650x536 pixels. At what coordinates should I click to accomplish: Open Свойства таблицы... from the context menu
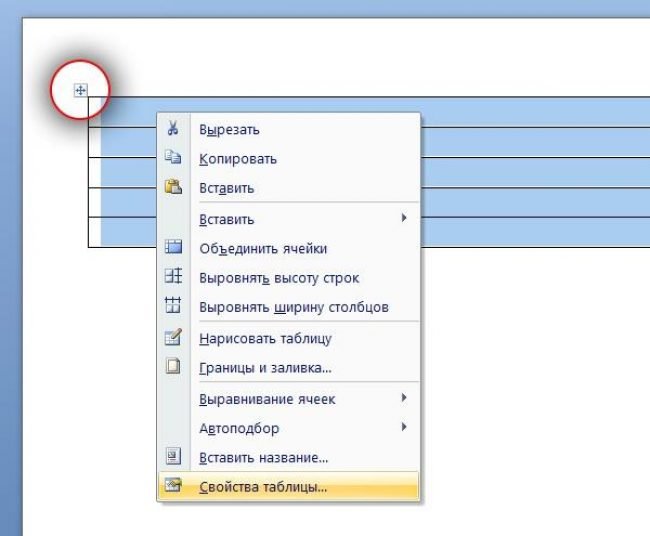click(x=263, y=487)
